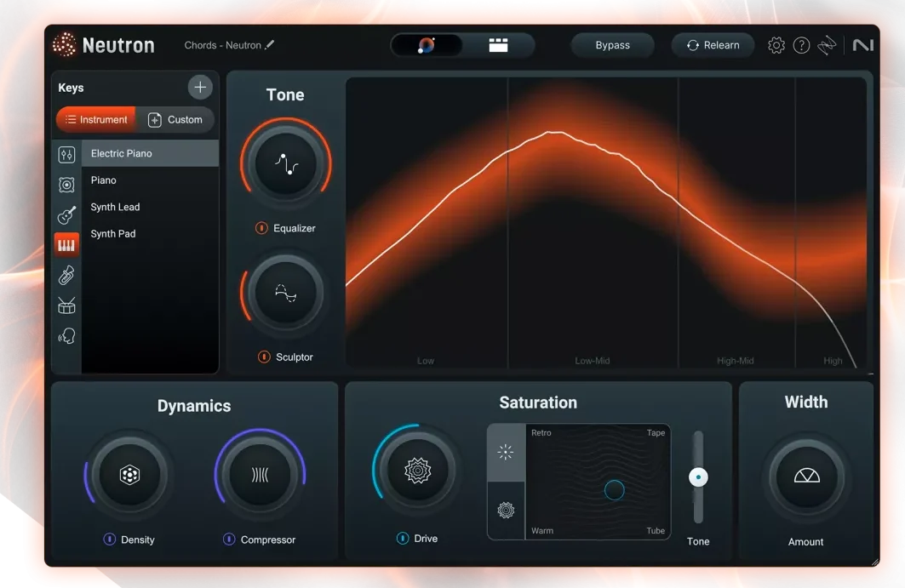
Task: Select the Custom tab
Action: point(175,119)
